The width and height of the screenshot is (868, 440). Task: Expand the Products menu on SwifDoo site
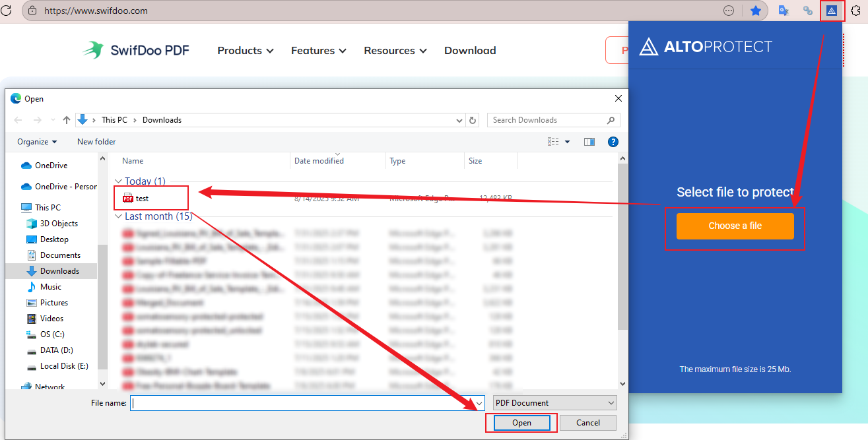pos(245,50)
